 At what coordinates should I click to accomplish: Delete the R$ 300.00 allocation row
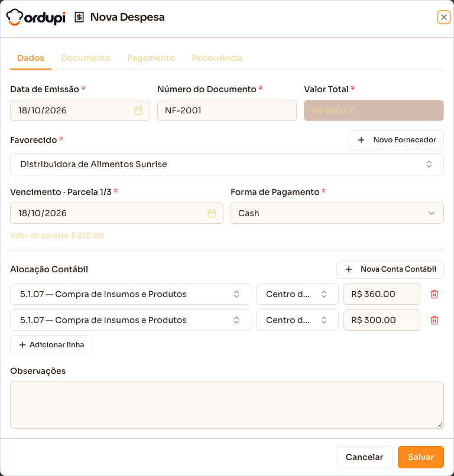coord(434,320)
